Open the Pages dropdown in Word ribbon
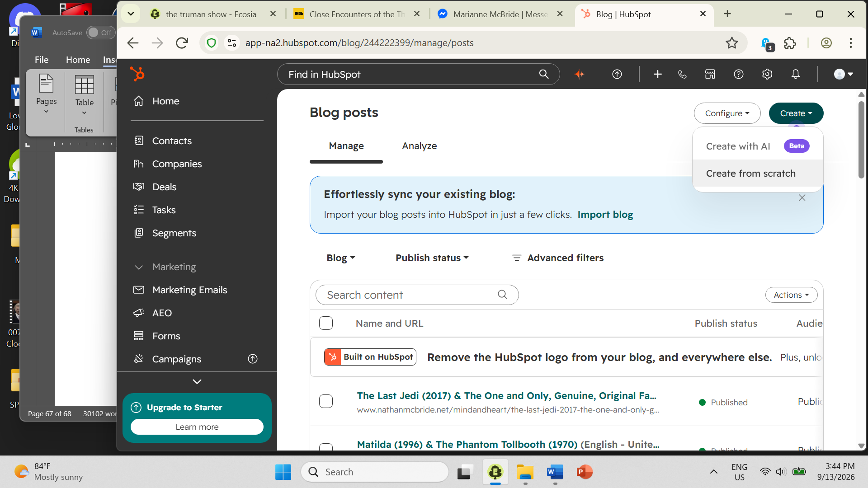Viewport: 868px width, 488px height. pyautogui.click(x=46, y=94)
